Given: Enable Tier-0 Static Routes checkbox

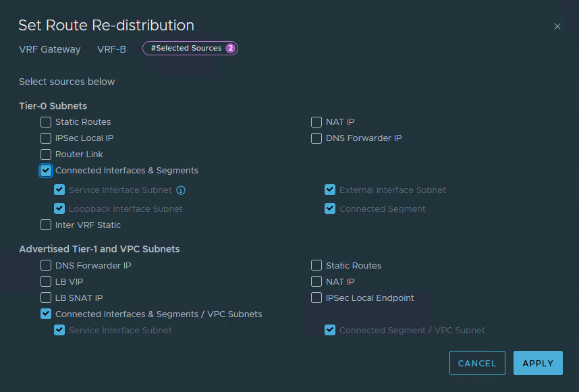Looking at the screenshot, I should 46,122.
